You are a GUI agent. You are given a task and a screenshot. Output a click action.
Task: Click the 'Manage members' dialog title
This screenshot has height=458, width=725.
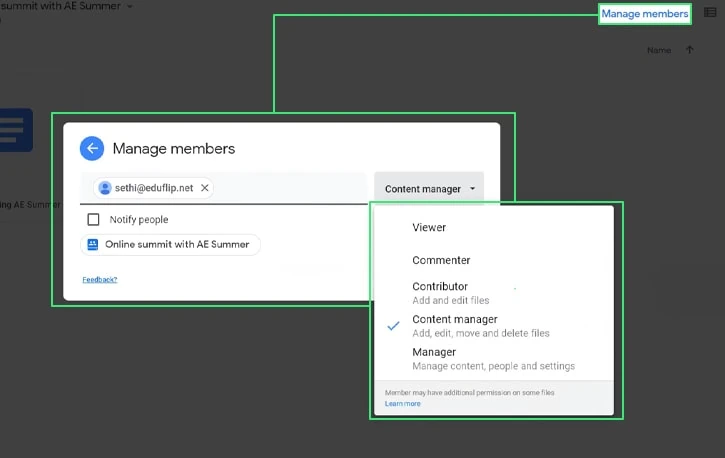174,148
